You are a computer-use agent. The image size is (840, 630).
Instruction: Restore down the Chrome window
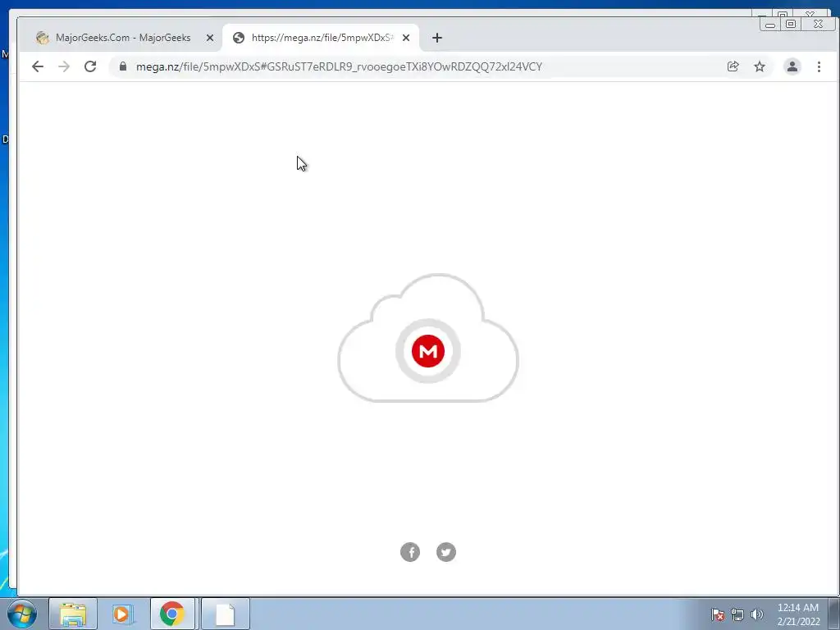pyautogui.click(x=790, y=24)
